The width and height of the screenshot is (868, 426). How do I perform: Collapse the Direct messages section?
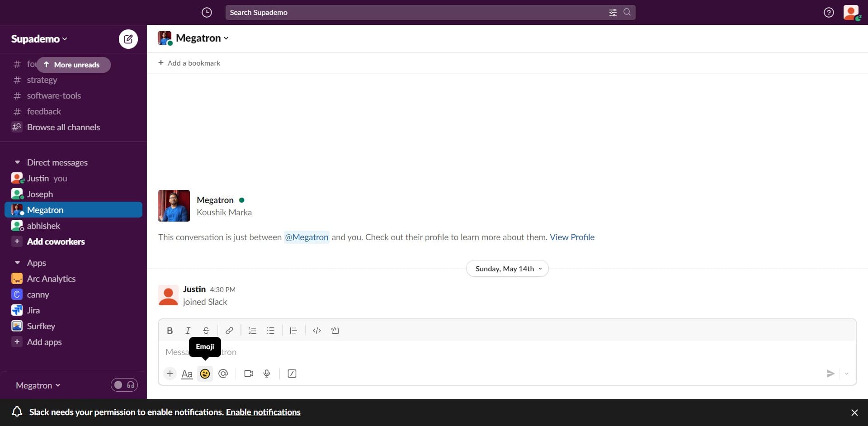click(17, 162)
